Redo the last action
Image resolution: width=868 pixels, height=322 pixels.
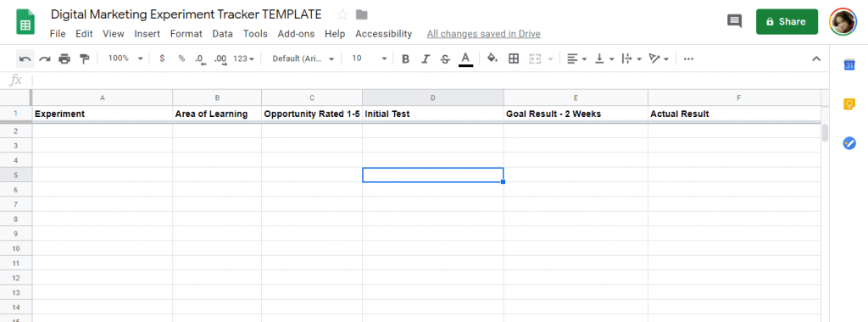tap(45, 58)
